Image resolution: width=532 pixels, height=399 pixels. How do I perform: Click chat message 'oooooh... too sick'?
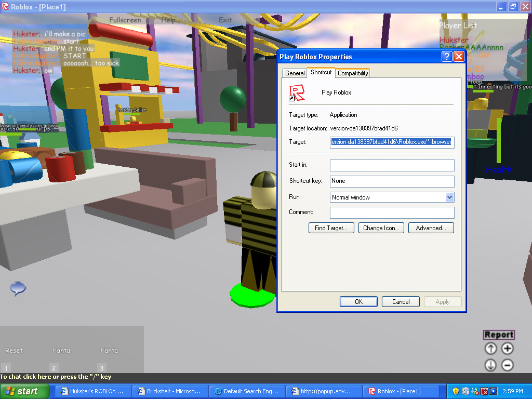pyautogui.click(x=91, y=63)
